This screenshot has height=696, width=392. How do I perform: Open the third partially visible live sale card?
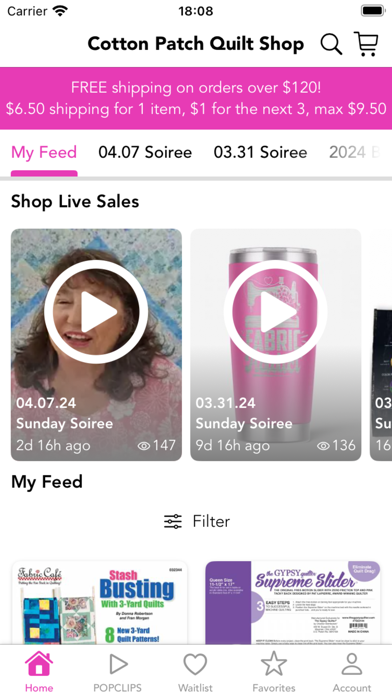381,345
